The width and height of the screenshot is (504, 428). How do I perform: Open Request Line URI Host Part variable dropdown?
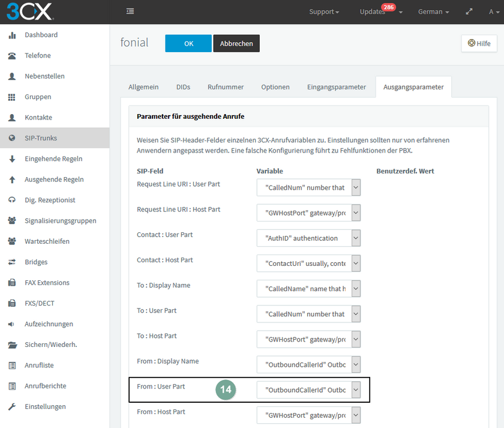click(308, 213)
